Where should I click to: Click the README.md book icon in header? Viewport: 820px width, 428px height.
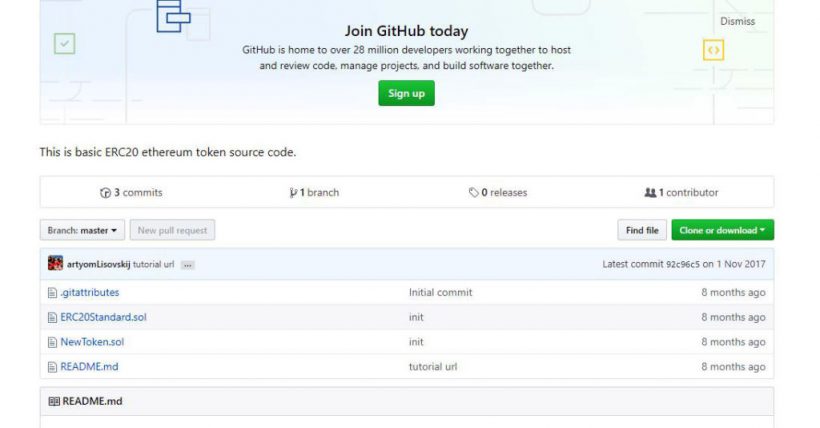pos(54,401)
